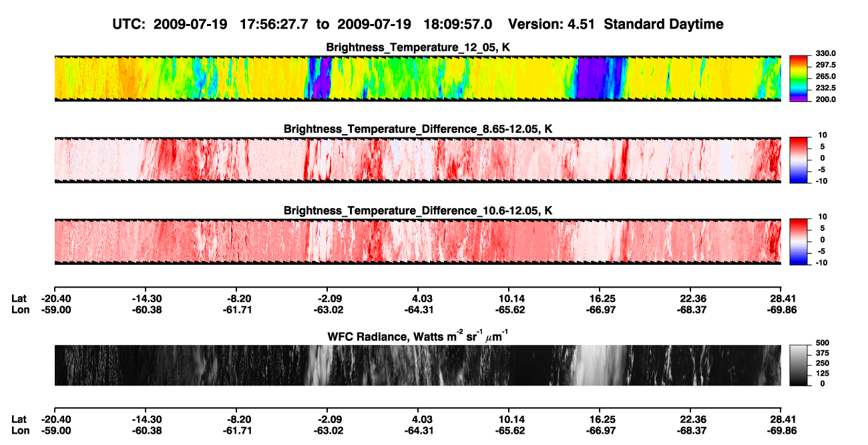Select the 10.6-12.05 difference image strip

(x=418, y=241)
